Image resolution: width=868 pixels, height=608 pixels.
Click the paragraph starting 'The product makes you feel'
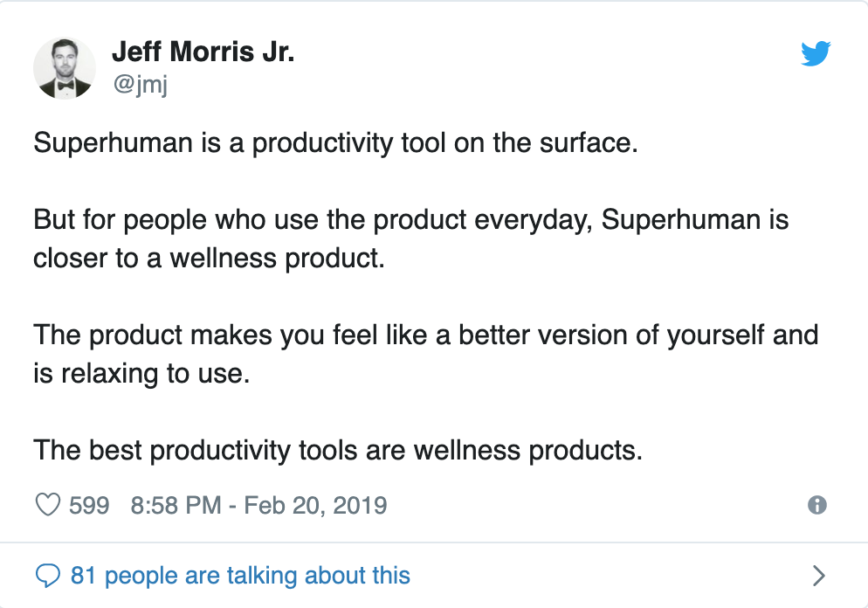425,335
